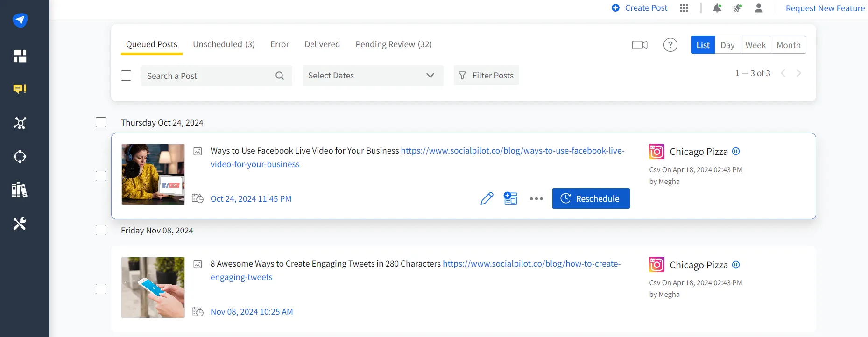Click calendar icon beside Nov 08, 2024 10:25 AM
The height and width of the screenshot is (337, 868).
(198, 311)
